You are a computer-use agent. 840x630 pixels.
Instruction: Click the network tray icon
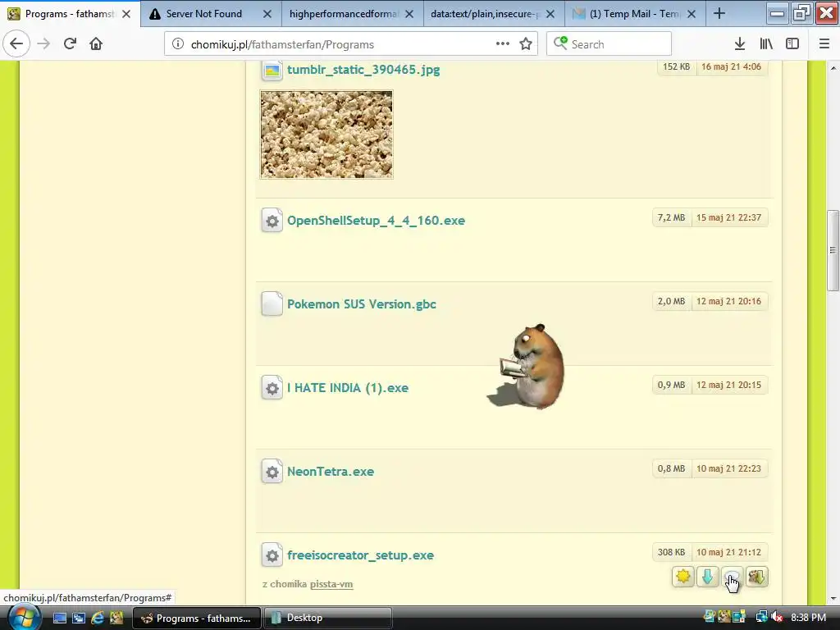click(x=760, y=617)
